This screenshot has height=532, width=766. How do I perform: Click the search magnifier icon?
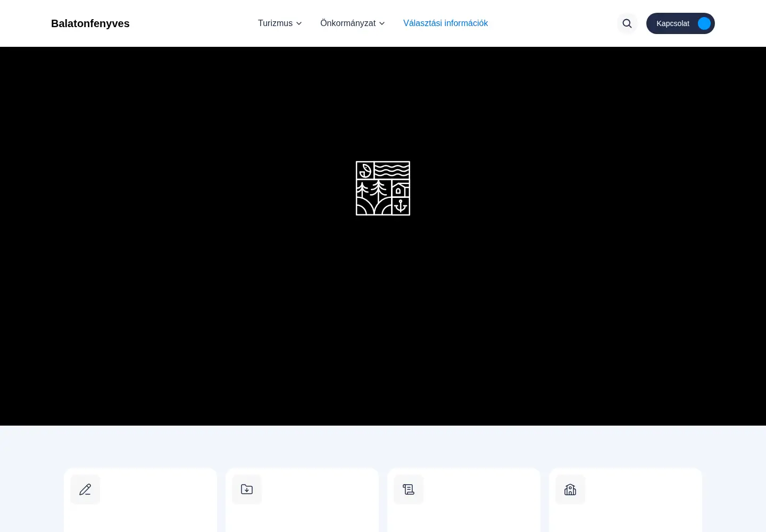coord(627,23)
